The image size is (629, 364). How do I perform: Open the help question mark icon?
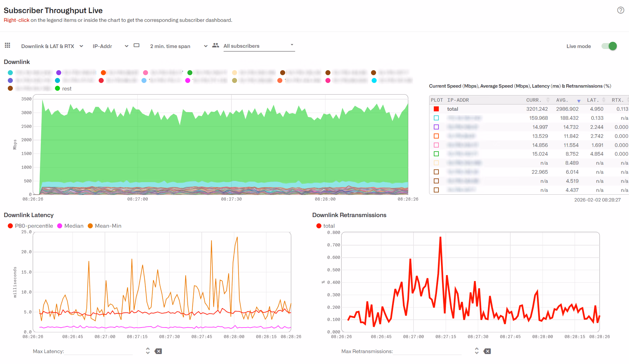point(621,10)
